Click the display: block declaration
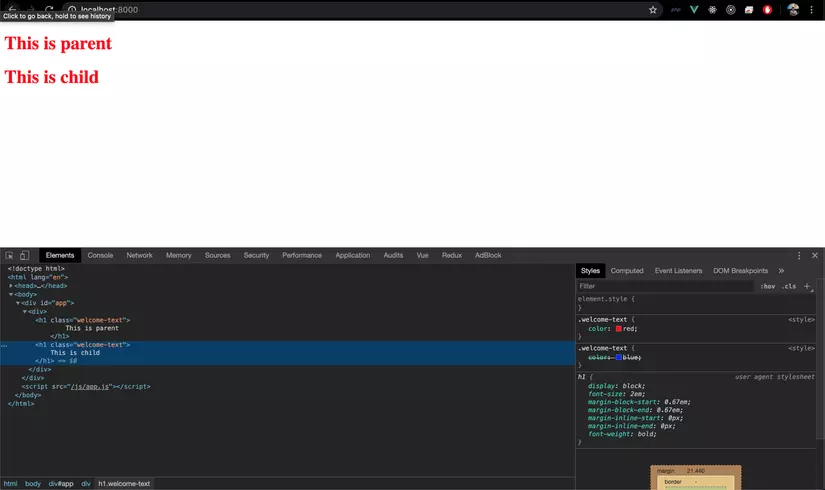Viewport: 825px width, 490px height. tap(616, 386)
